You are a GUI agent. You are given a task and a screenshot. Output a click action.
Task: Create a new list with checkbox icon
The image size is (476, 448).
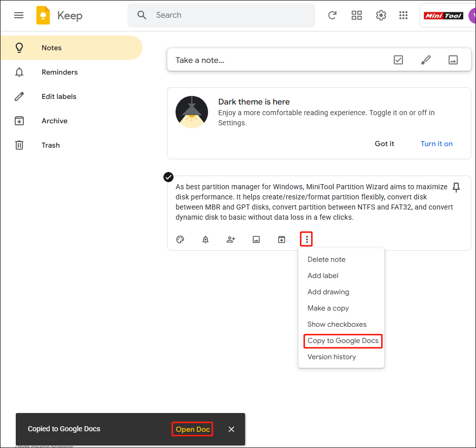(x=398, y=60)
